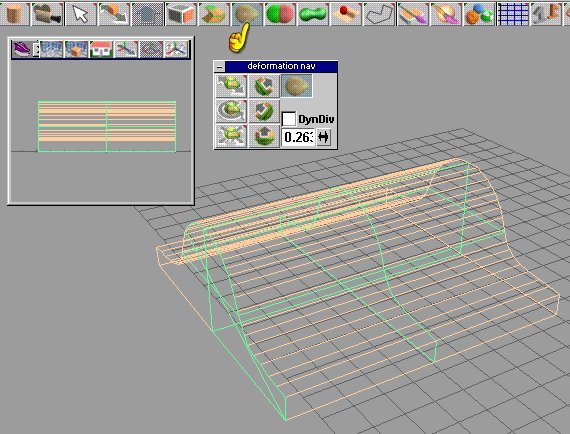Viewport: 570px width, 434px height.
Task: Click the 0.263 value field
Action: click(298, 137)
